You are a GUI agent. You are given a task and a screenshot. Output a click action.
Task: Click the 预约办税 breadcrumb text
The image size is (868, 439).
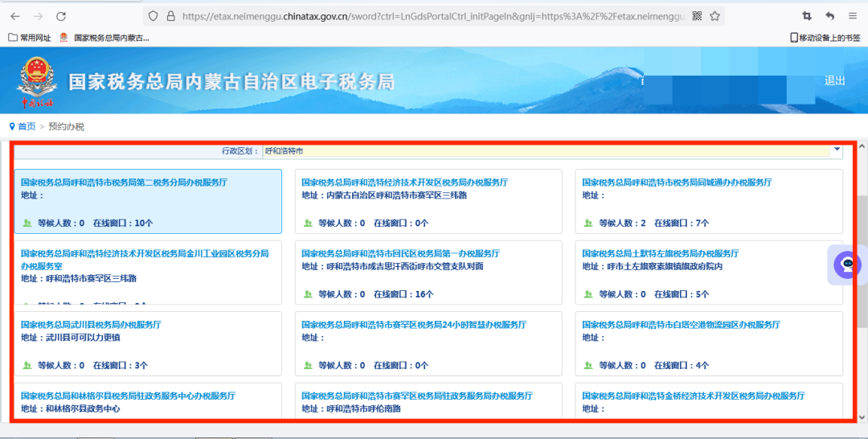coord(67,127)
